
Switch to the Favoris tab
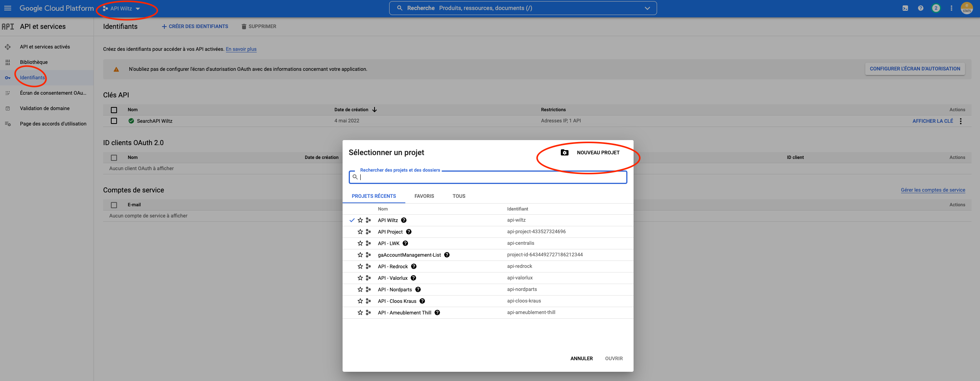pos(424,196)
